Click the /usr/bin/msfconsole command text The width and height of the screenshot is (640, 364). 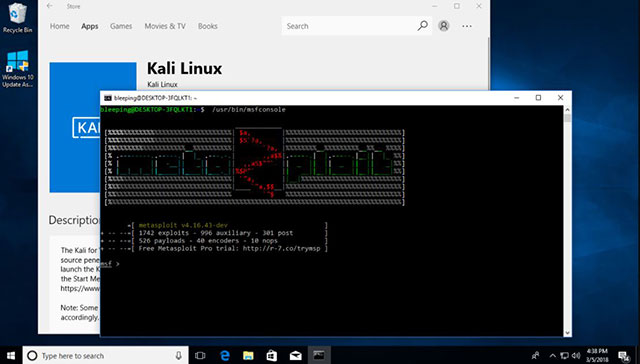pos(249,110)
